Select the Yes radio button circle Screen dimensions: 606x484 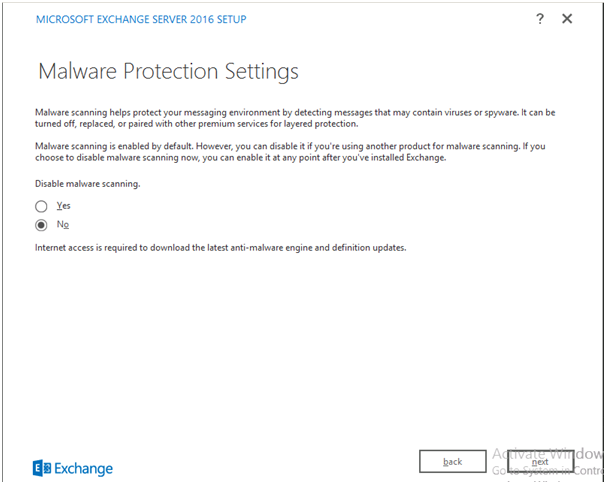click(x=41, y=206)
